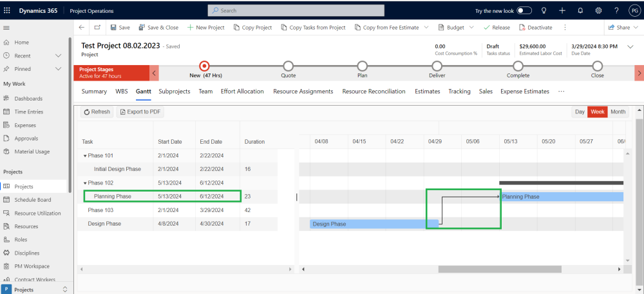Click Export to PDF button
This screenshot has width=644, height=294.
pos(140,112)
